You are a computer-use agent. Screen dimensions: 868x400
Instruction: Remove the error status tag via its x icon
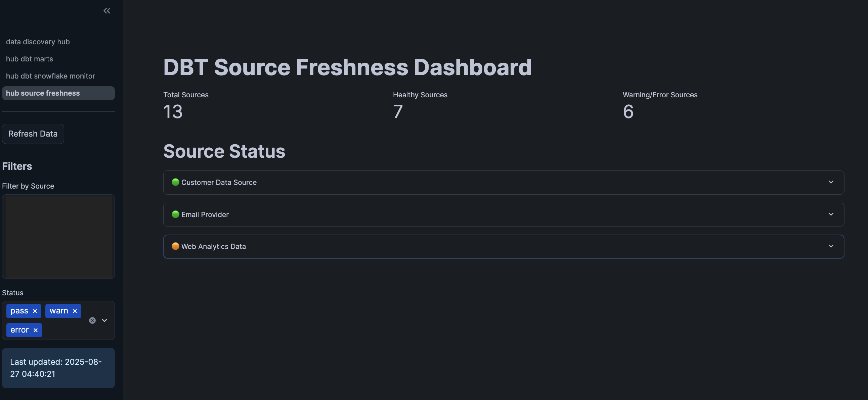coord(35,330)
